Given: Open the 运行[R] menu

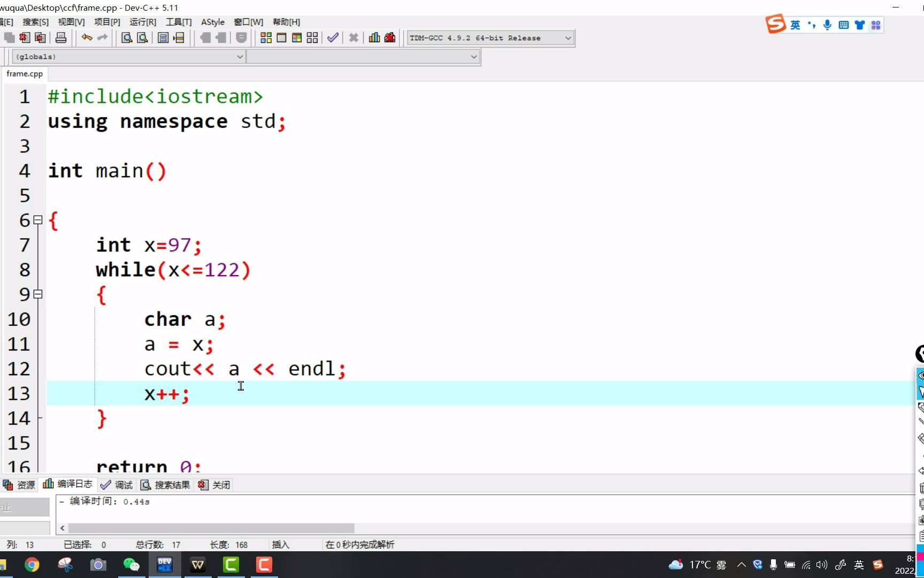Looking at the screenshot, I should click(143, 22).
